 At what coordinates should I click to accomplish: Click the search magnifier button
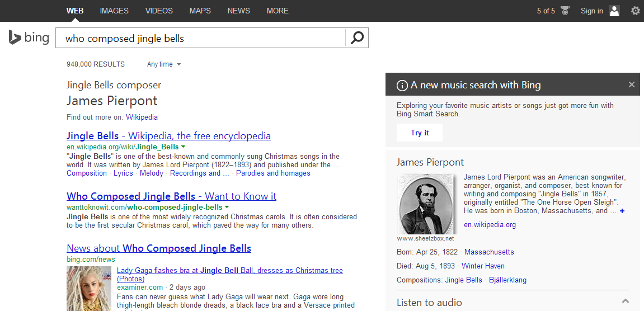coord(357,38)
